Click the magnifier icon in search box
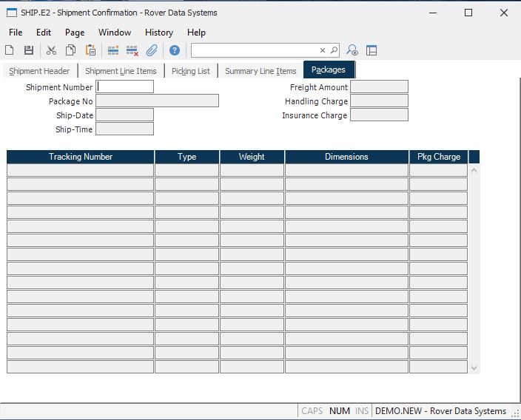The height and width of the screenshot is (420, 521). pyautogui.click(x=334, y=50)
